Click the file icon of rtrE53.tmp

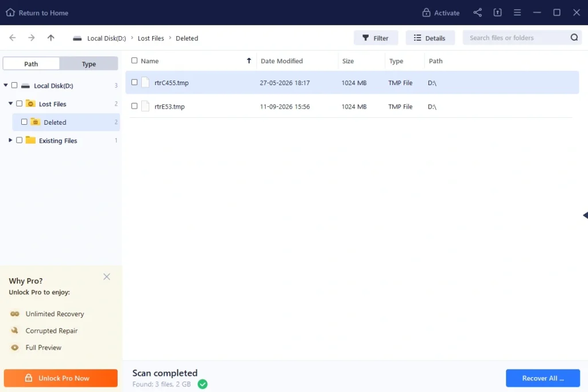(145, 106)
